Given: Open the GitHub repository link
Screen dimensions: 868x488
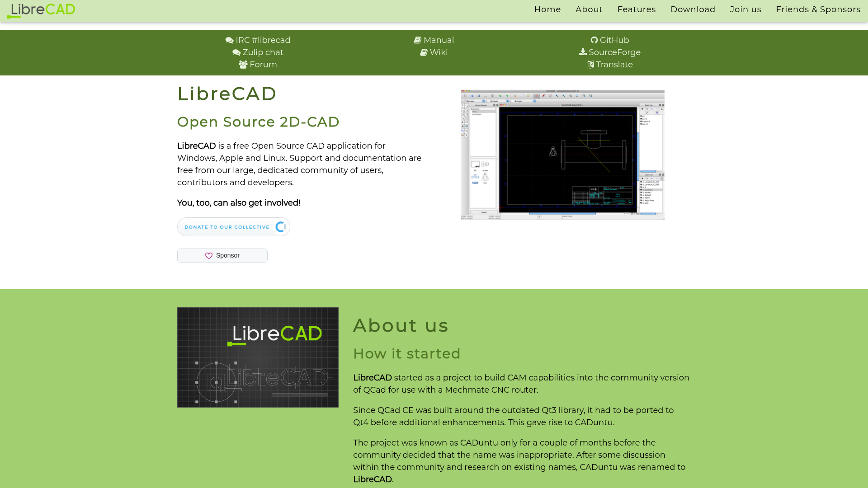Looking at the screenshot, I should tap(594, 40).
